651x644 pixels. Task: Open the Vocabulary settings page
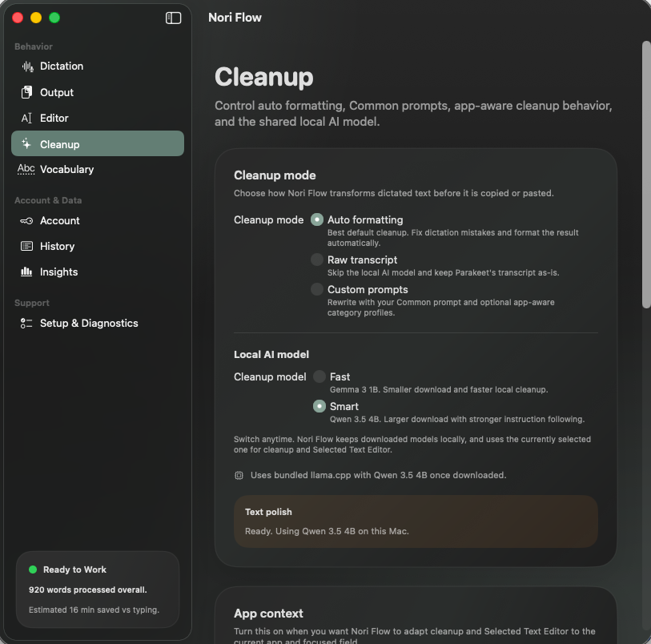66,169
